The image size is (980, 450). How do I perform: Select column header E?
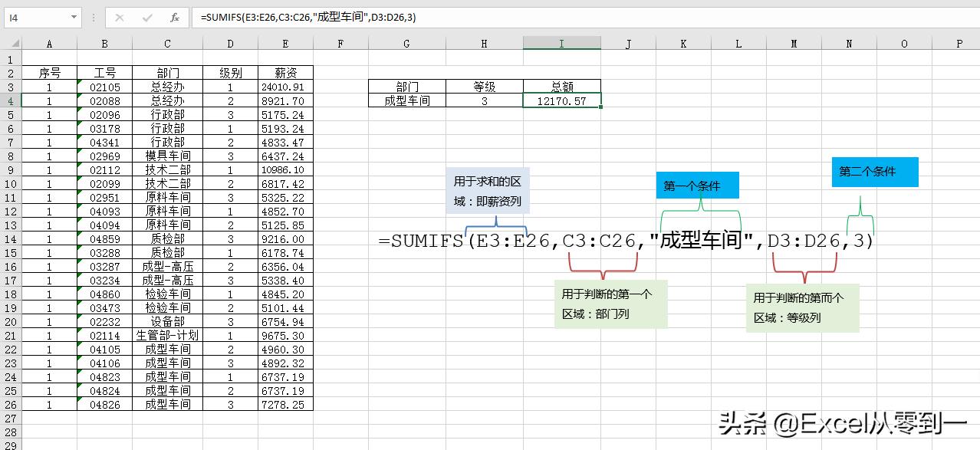284,44
